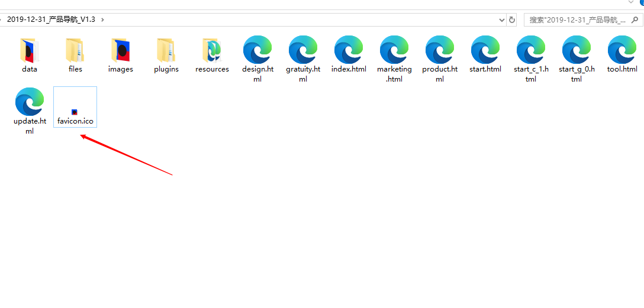Select update.html Edge file icon
The height and width of the screenshot is (308, 644).
click(30, 102)
